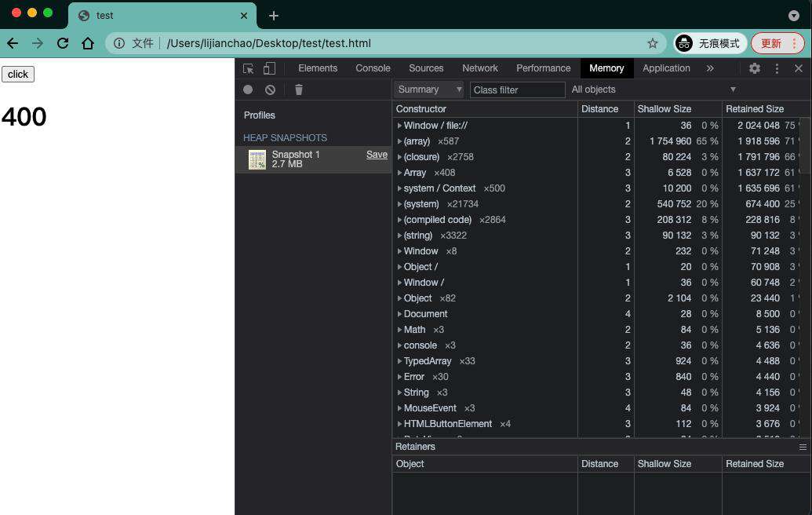
Task: Sort Retainers by Object column
Action: [x=485, y=464]
